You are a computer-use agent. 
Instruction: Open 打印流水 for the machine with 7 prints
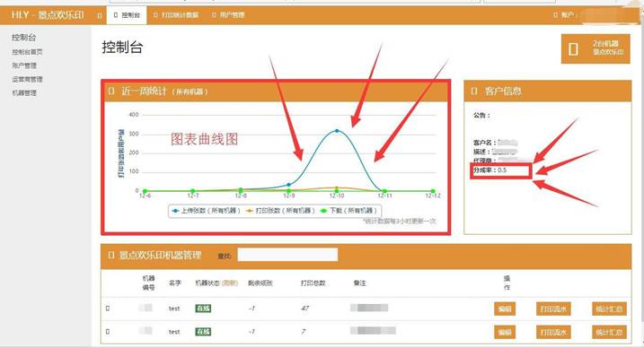(553, 332)
